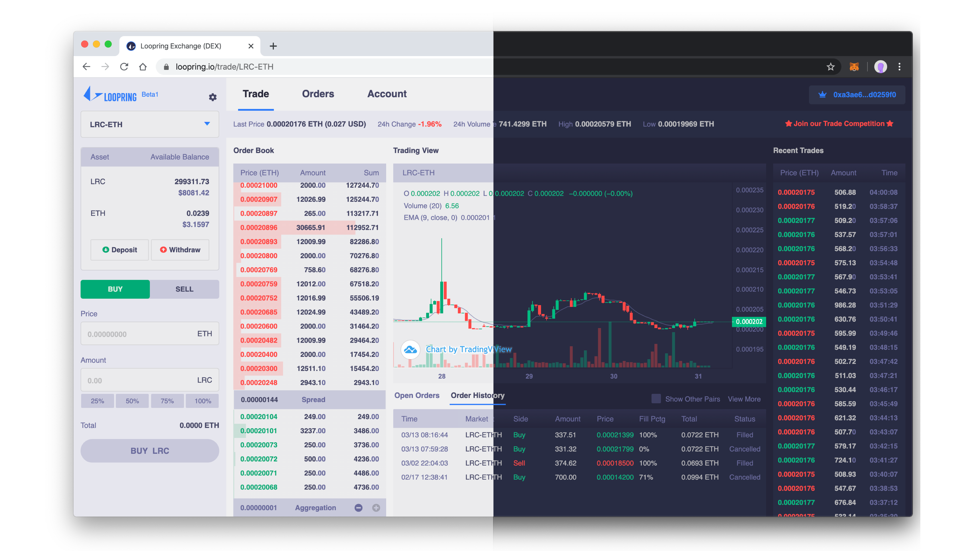Image resolution: width=980 pixels, height=551 pixels.
Task: Click the Cancelled status for 03/13 07:59:28
Action: pyautogui.click(x=744, y=449)
